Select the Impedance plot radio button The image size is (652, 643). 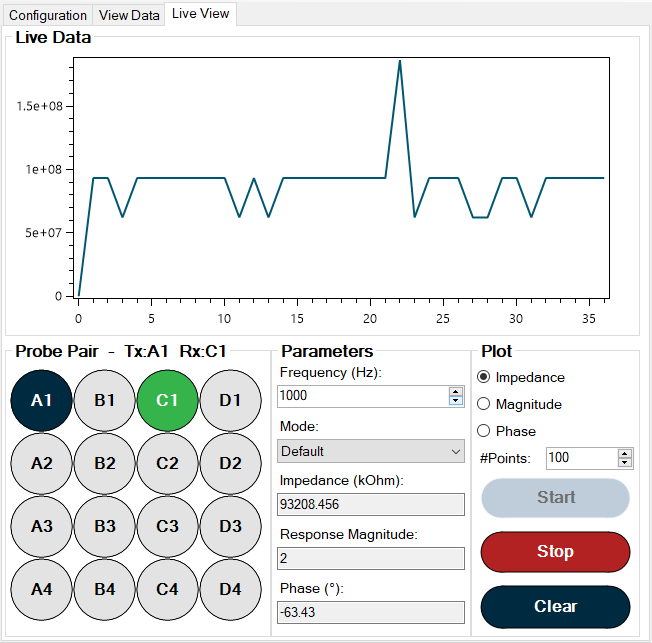[x=485, y=377]
